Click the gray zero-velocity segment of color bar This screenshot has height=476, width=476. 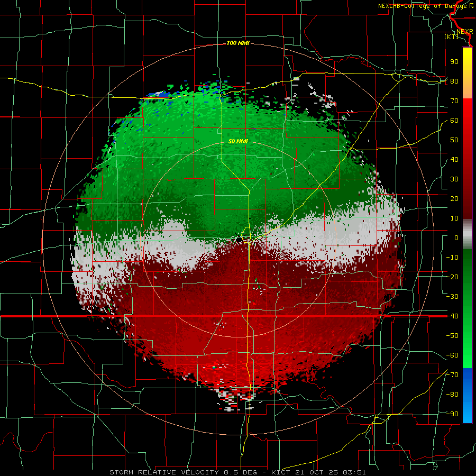[x=467, y=234]
